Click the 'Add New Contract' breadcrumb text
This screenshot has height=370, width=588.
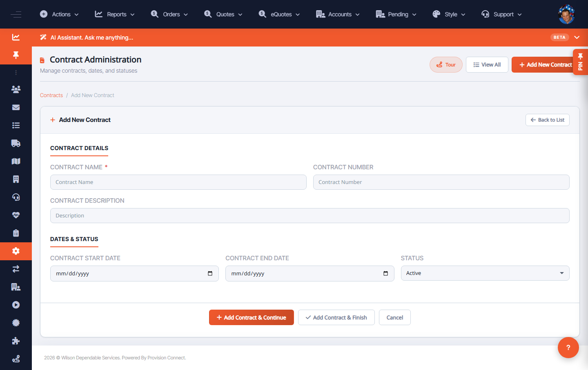pos(93,95)
